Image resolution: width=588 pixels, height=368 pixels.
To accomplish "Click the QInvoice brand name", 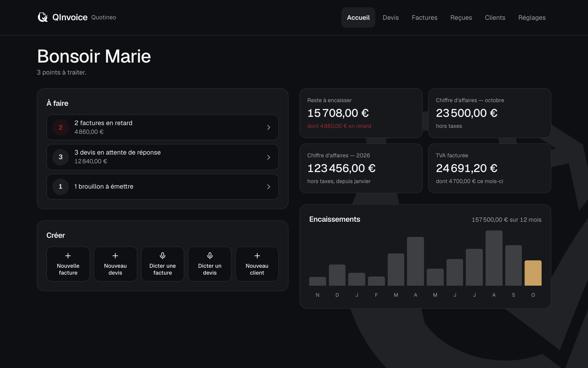I will pyautogui.click(x=70, y=17).
